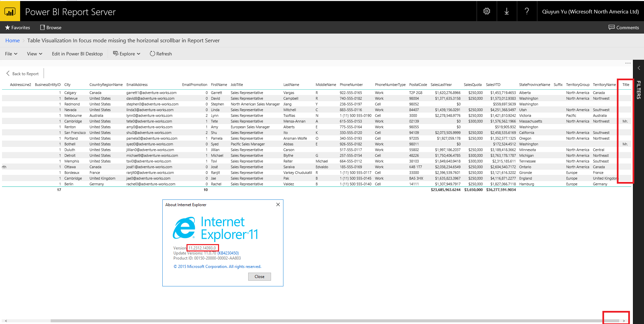The width and height of the screenshot is (644, 324).
Task: Click the scrollbar right arrow
Action: (624, 321)
